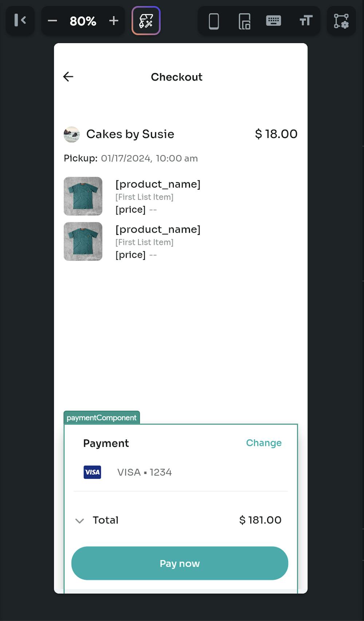Click the VISA 1234 payment method row

(x=144, y=472)
